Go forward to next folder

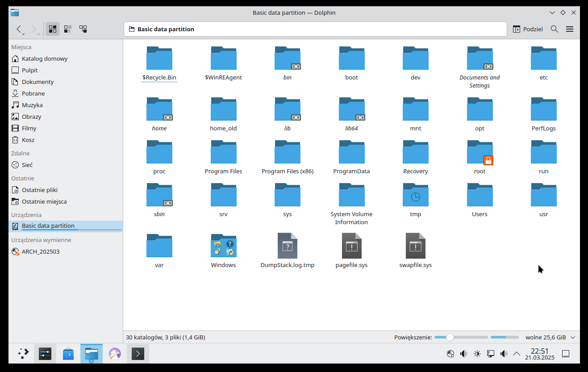click(x=33, y=29)
